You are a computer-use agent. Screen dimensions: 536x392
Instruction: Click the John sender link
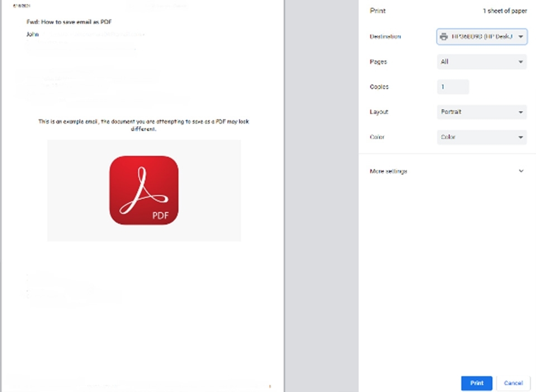coord(32,34)
